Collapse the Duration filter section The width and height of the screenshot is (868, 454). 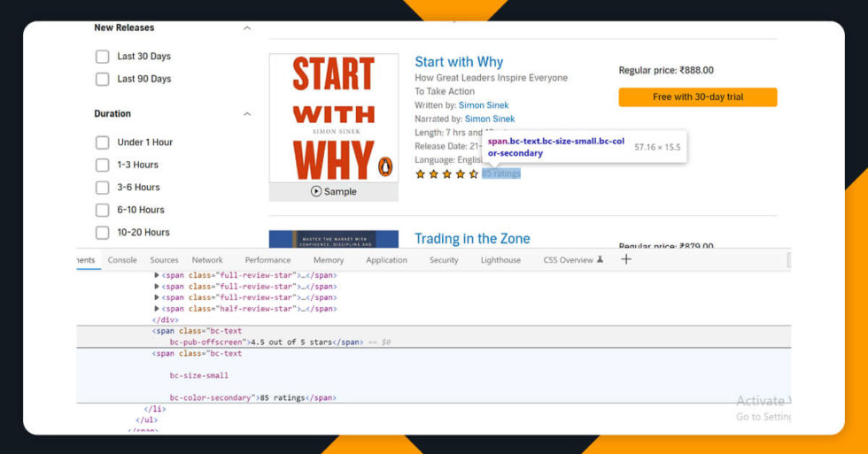[x=247, y=114]
